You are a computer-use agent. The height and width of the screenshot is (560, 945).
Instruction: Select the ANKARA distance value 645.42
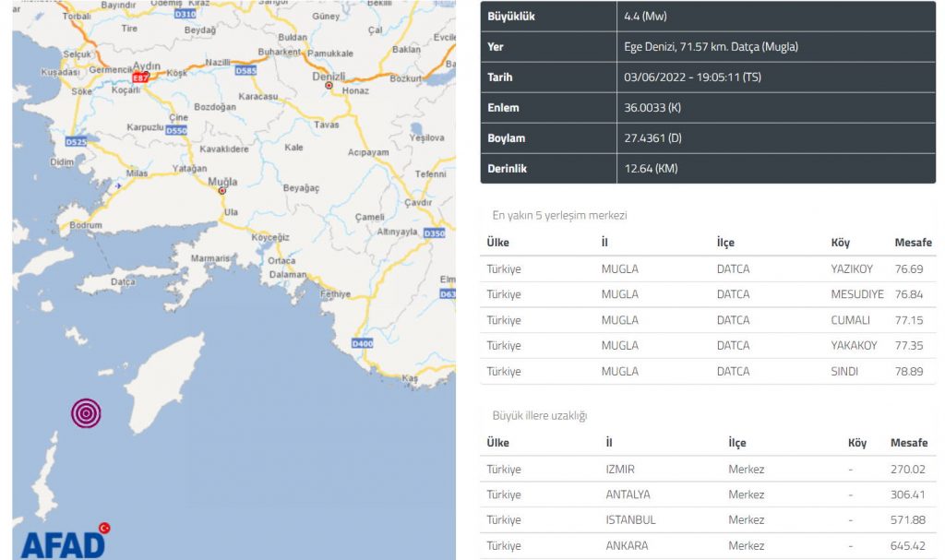pos(908,545)
